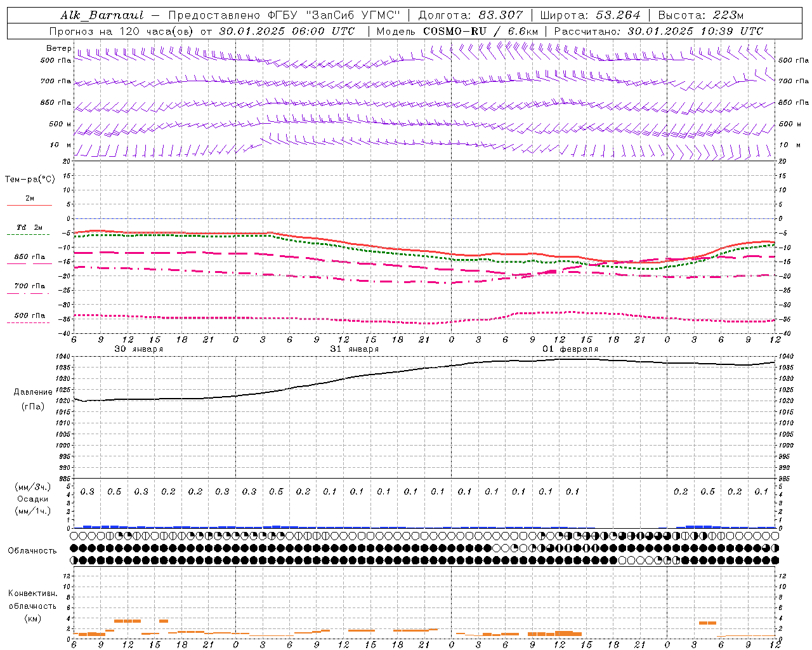This screenshot has width=812, height=650.
Task: Click the dash-dot line sample under 700 гПа legend
Action: [28, 293]
